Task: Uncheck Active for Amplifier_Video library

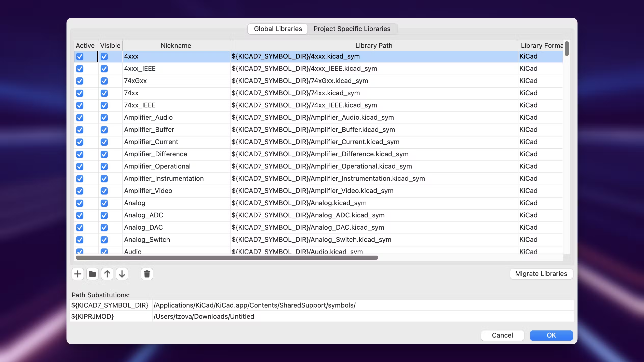Action: coord(80,191)
